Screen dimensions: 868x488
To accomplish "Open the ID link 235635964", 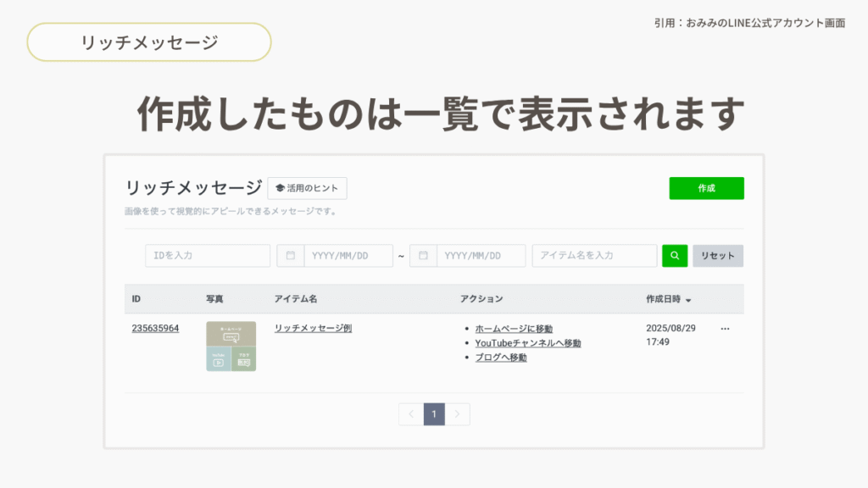I will click(155, 329).
